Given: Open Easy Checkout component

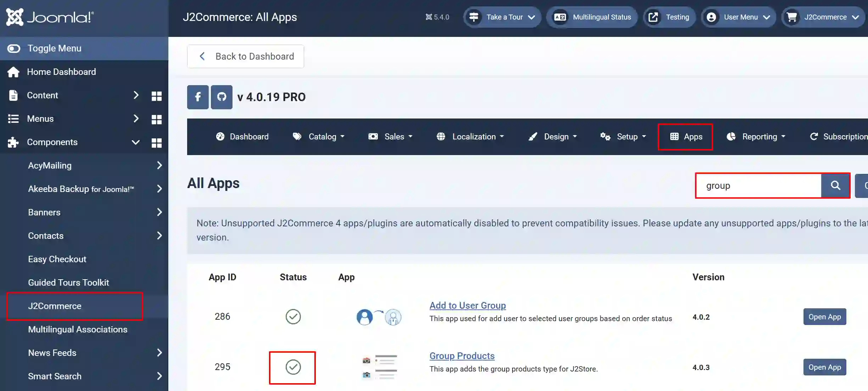Looking at the screenshot, I should (57, 259).
